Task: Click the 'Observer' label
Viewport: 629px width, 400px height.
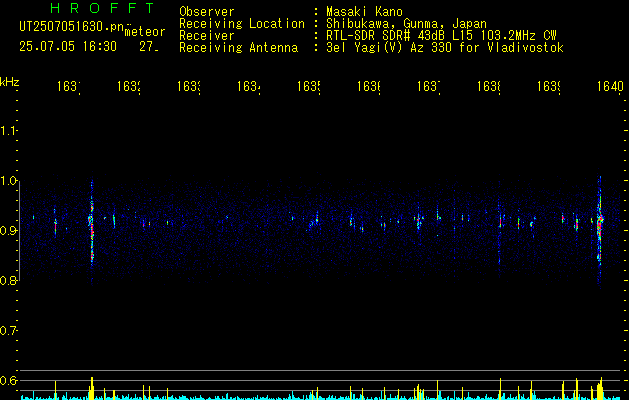Action: 207,11
